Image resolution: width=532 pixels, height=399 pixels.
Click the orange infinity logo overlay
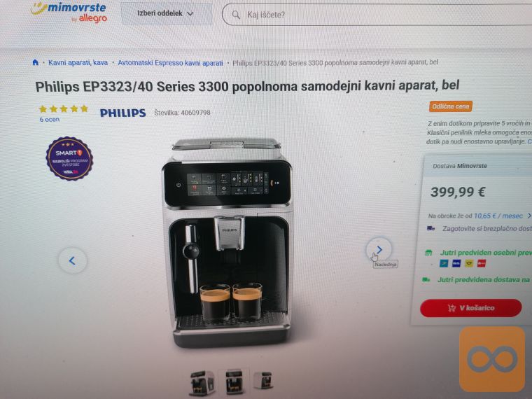click(492, 359)
